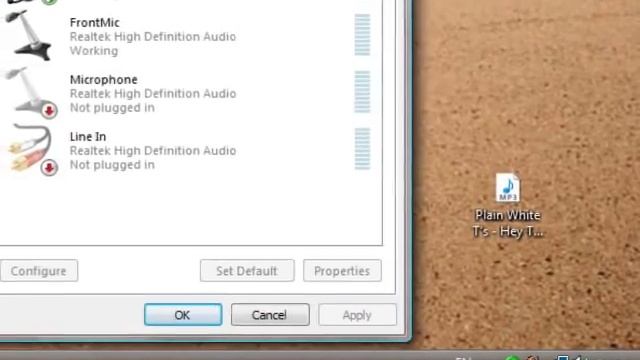The height and width of the screenshot is (360, 640).
Task: Select the "Line In" device name
Action: (x=88, y=137)
